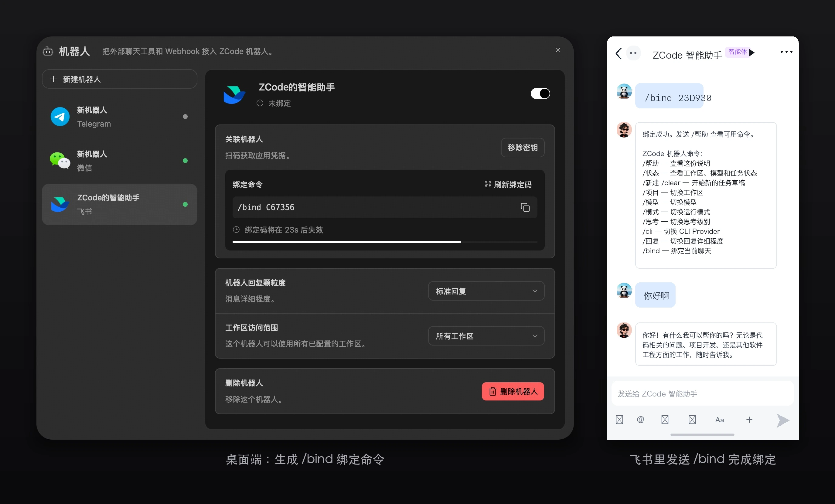Click the clock icon next to 未绑定
Image resolution: width=835 pixels, height=504 pixels.
point(260,103)
